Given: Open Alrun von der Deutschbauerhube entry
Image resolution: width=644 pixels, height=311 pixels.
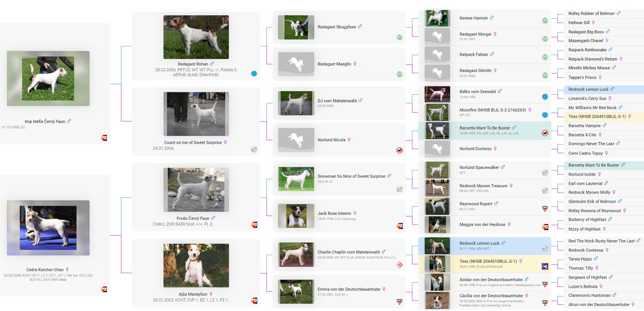Looking at the screenshot, I should point(598,304).
